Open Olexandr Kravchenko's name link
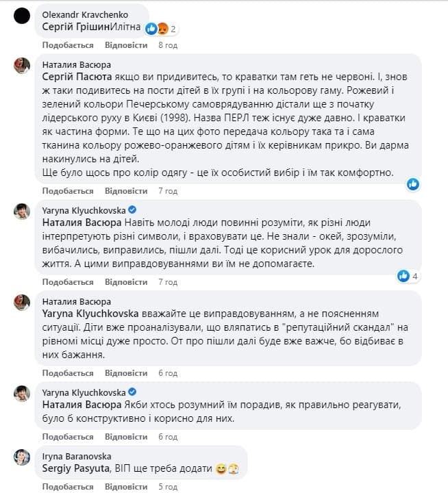448x493 pixels. click(x=85, y=14)
